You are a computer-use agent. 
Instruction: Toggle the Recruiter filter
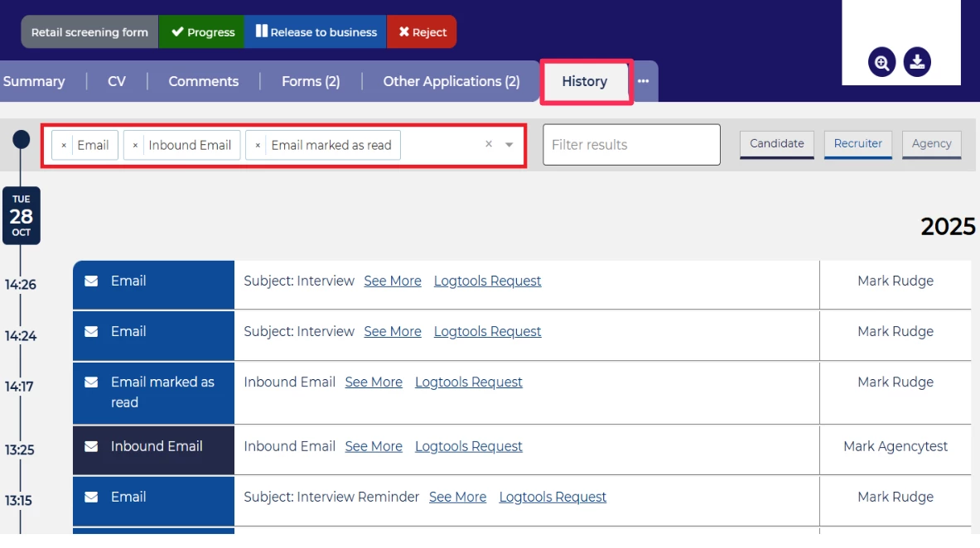pyautogui.click(x=857, y=144)
